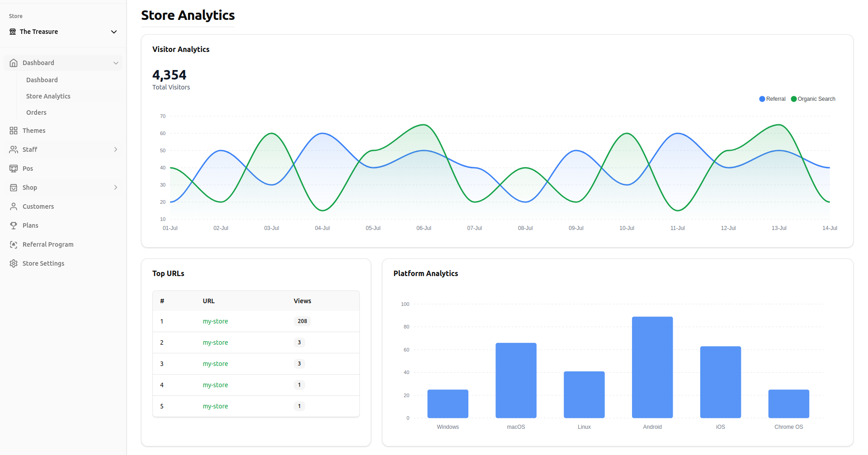This screenshot has height=455, width=868.
Task: Click the macOS bar in Platform Analytics
Action: [516, 380]
